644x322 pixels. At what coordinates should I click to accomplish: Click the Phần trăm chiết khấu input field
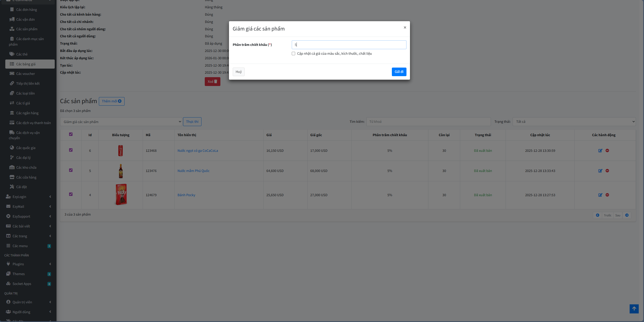point(349,45)
